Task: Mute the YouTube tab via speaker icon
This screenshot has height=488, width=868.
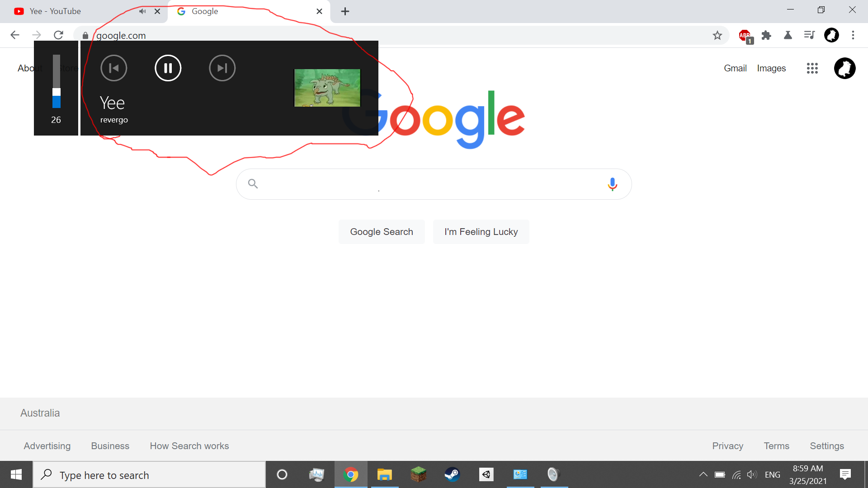Action: [x=142, y=11]
